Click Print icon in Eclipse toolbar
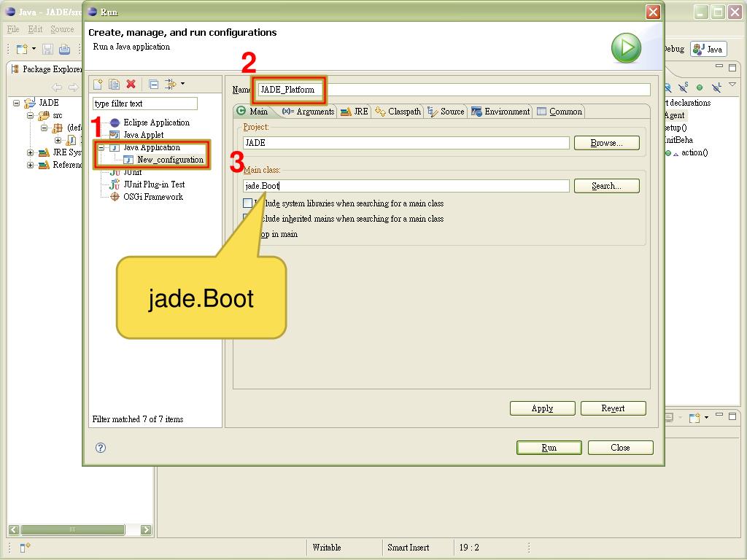747x560 pixels. tap(64, 49)
